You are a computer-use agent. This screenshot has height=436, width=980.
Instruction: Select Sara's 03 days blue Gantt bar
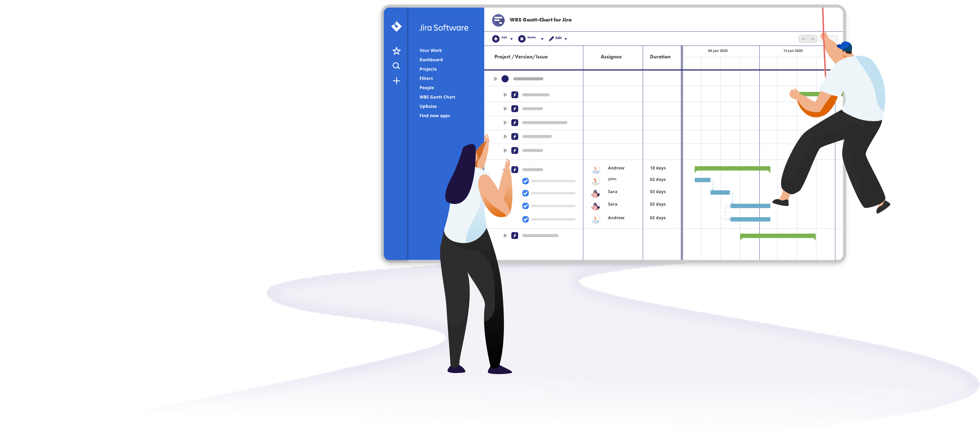[x=720, y=192]
